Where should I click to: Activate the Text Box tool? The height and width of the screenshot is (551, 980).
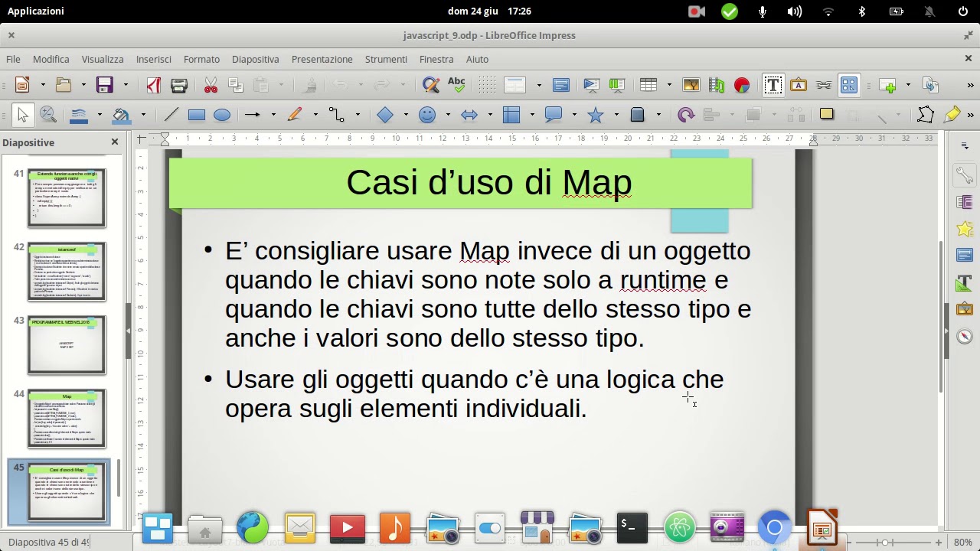(x=773, y=85)
